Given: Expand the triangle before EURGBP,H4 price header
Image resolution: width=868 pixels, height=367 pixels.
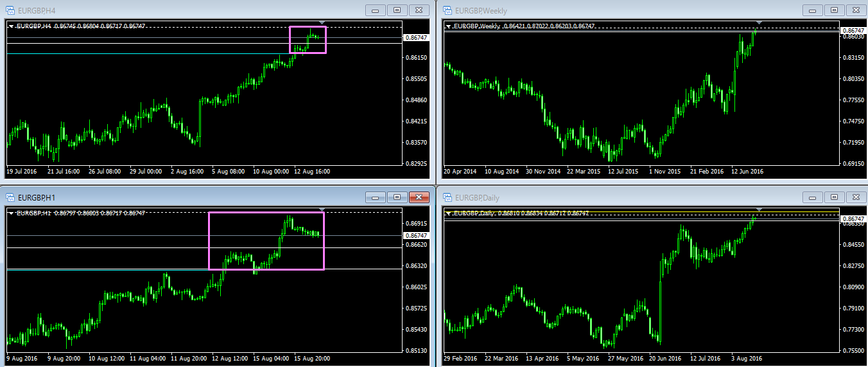Looking at the screenshot, I should coord(12,26).
